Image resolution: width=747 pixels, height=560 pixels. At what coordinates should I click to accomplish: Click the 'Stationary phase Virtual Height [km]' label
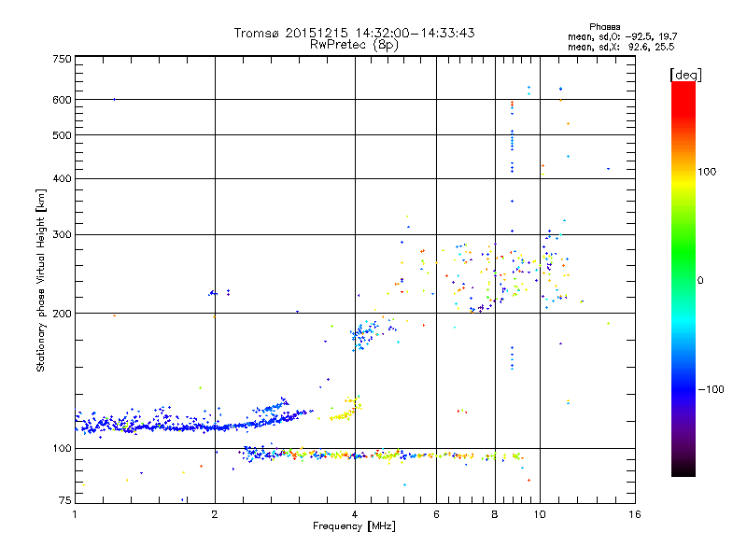click(x=41, y=280)
